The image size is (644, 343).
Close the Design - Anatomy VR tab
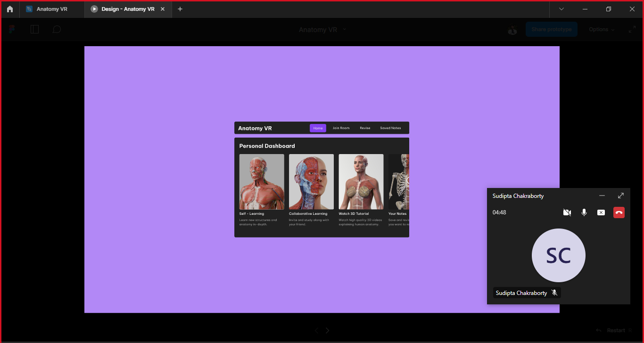point(163,9)
